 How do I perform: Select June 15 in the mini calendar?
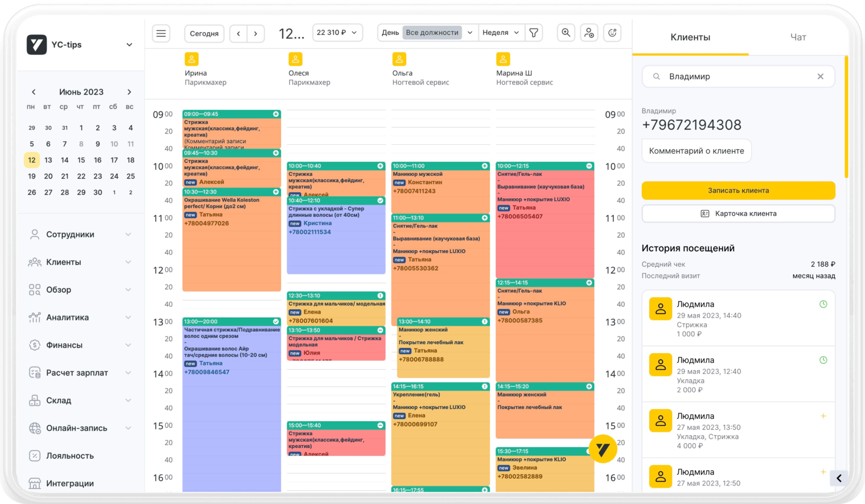click(81, 160)
